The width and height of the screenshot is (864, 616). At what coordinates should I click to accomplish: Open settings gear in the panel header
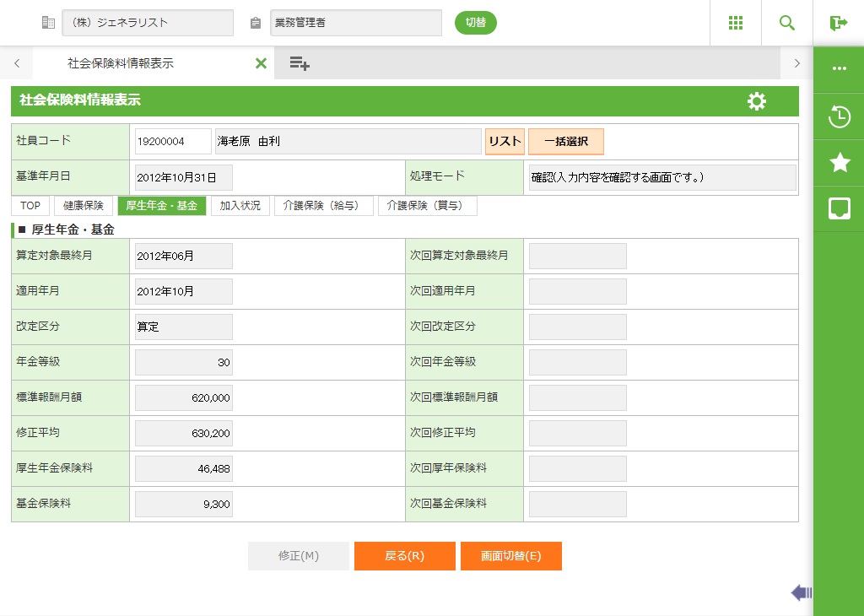(x=757, y=101)
